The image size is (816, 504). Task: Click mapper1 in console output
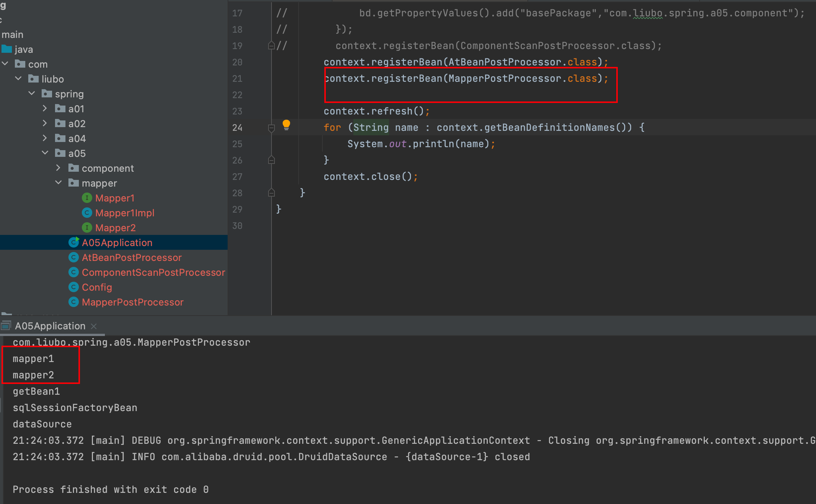click(x=33, y=359)
